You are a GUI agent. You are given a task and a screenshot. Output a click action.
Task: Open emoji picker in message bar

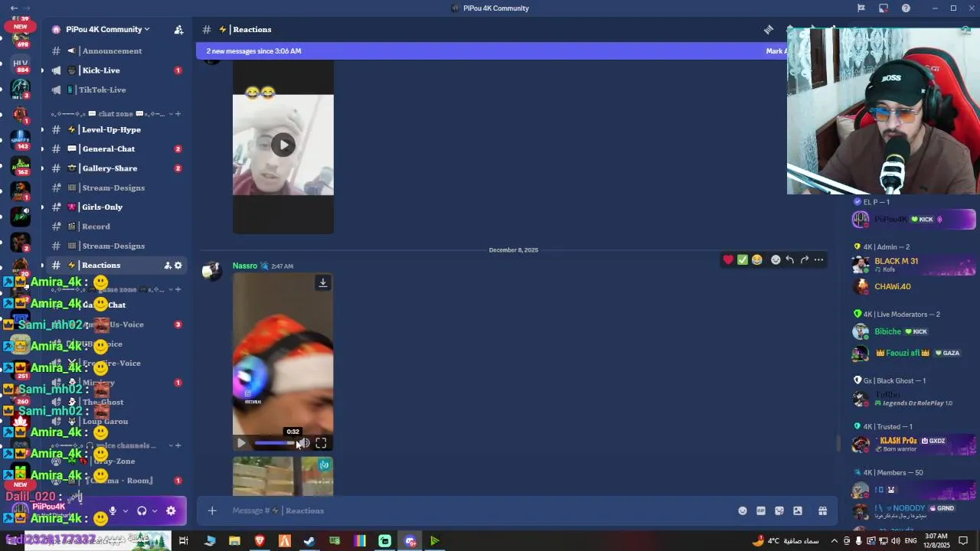[742, 510]
